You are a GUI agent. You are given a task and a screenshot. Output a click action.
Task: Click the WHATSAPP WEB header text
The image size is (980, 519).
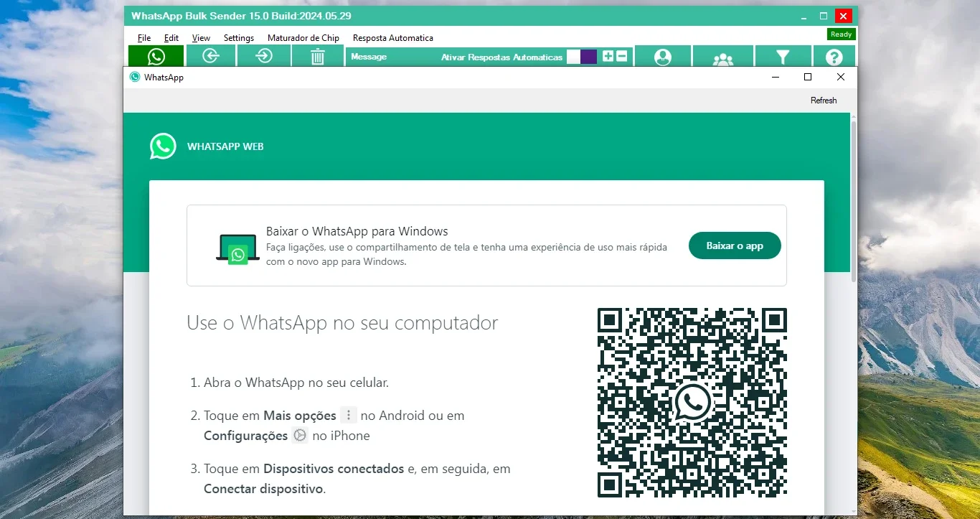point(225,146)
